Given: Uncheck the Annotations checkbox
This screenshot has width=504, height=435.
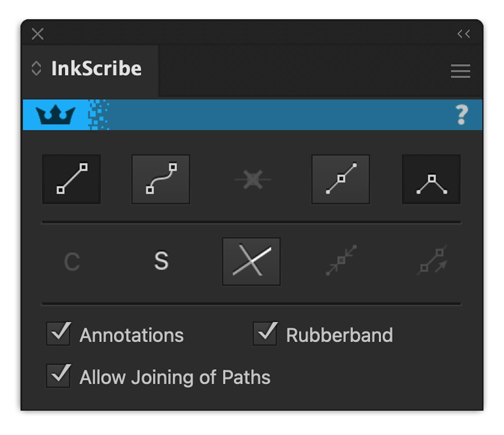Looking at the screenshot, I should click(x=58, y=334).
